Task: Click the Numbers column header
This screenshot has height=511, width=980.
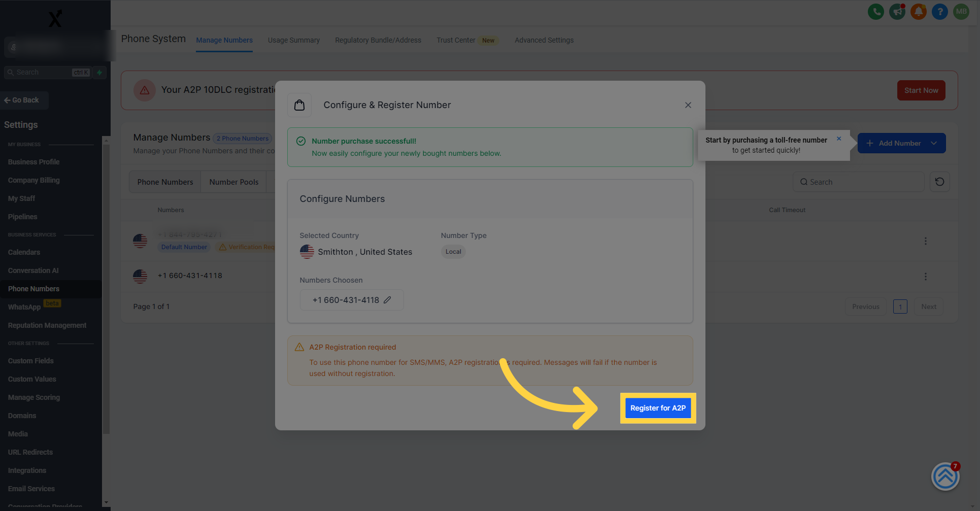Action: tap(171, 210)
